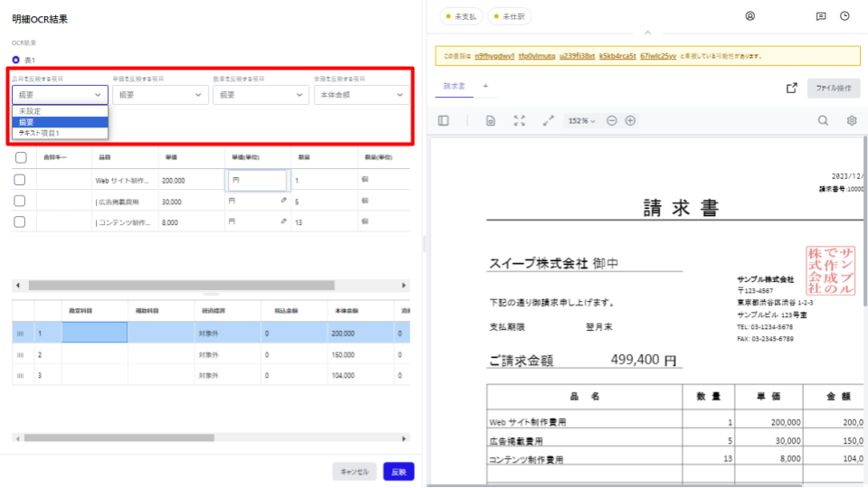Click the document viewer vertical scrollbar

click(x=865, y=221)
